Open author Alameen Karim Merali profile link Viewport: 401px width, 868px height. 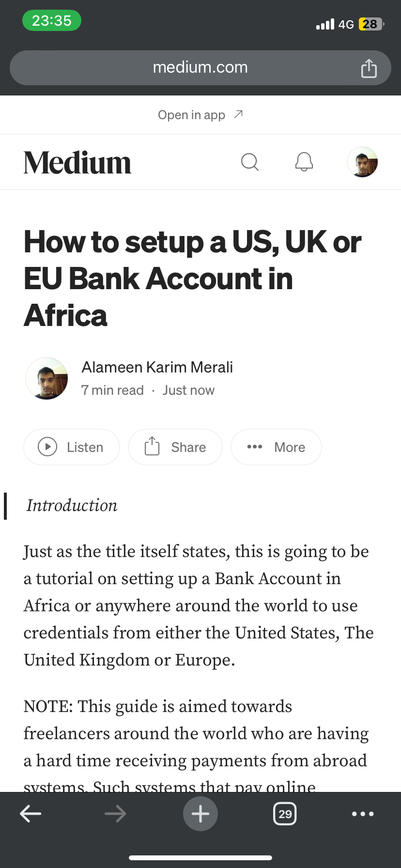click(157, 367)
